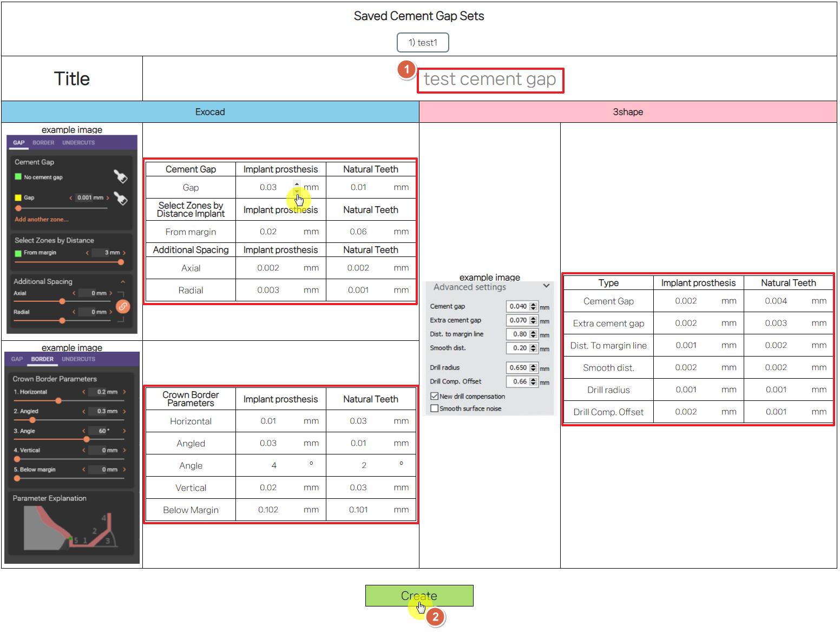Screen dimensions: 840x633
Task: Load the saved set "1) test1"
Action: point(423,43)
